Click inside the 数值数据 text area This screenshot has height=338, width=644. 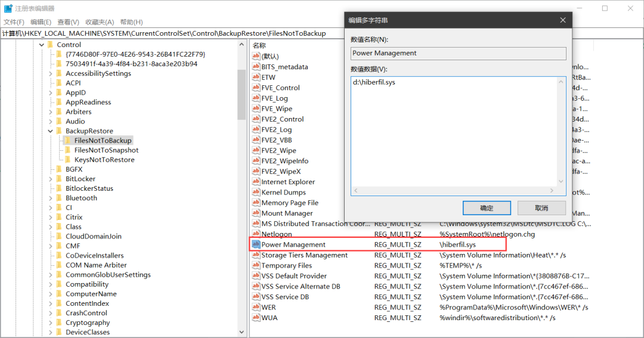[453, 131]
